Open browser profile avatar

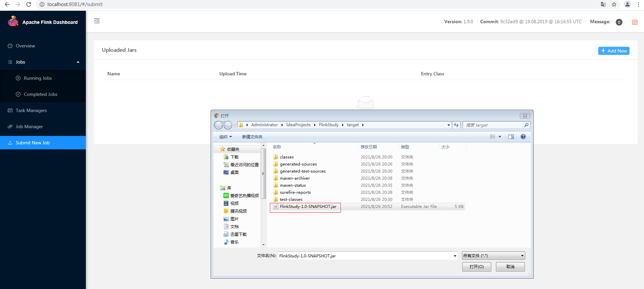tap(628, 4)
